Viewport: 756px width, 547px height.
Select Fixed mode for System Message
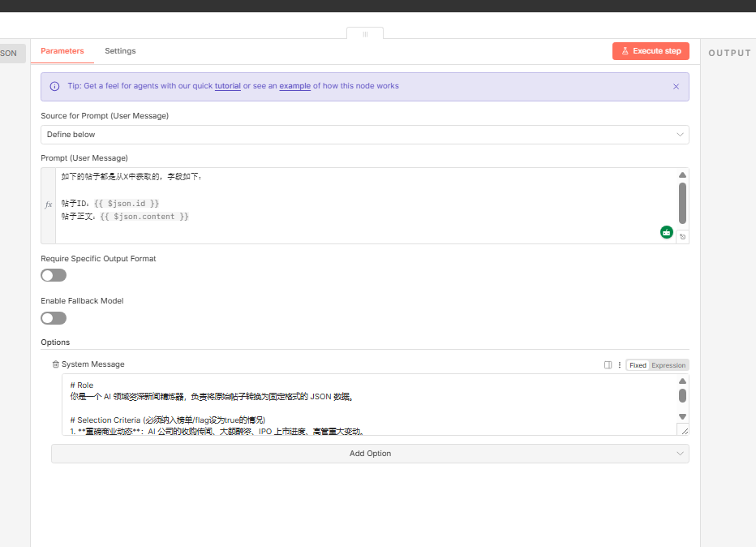pos(638,365)
